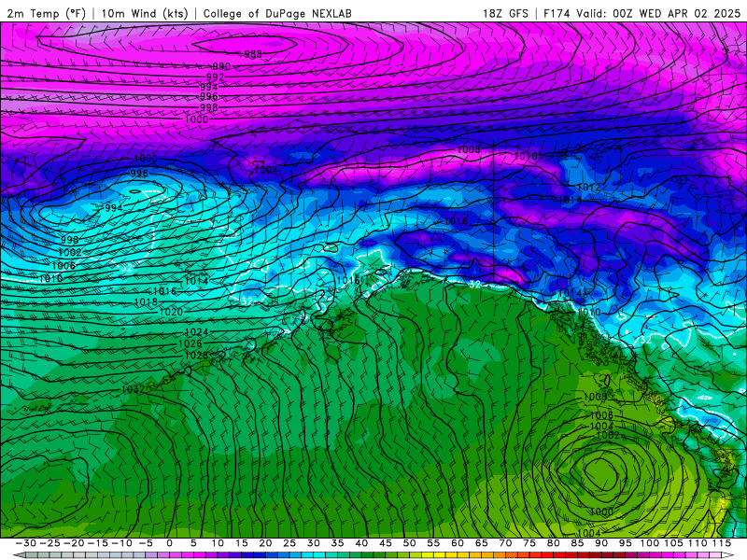Image resolution: width=747 pixels, height=560 pixels.
Task: Click the 990 isobar label
Action: 221,66
